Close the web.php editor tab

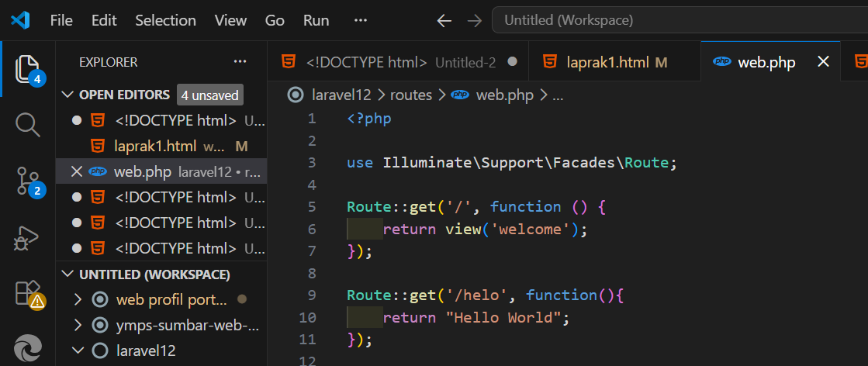tap(824, 62)
